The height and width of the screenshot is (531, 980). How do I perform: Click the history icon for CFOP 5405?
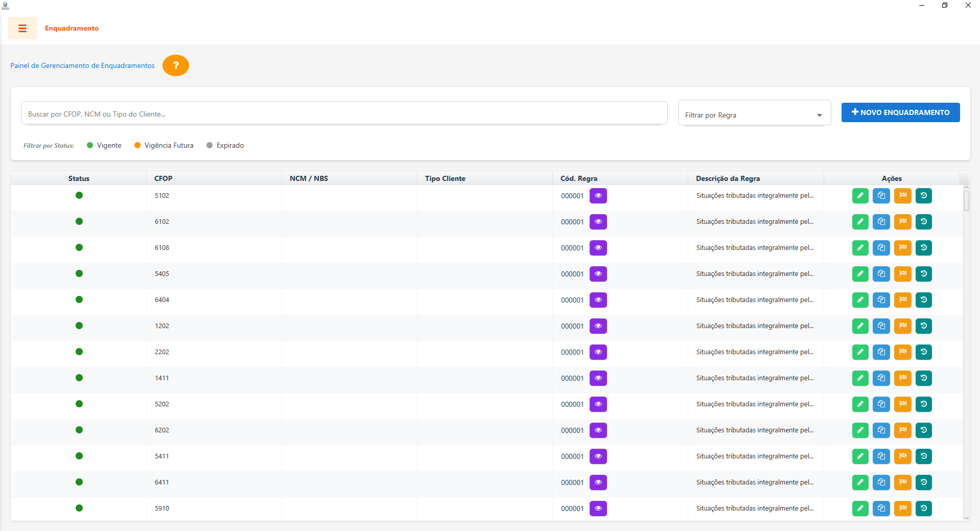click(924, 274)
